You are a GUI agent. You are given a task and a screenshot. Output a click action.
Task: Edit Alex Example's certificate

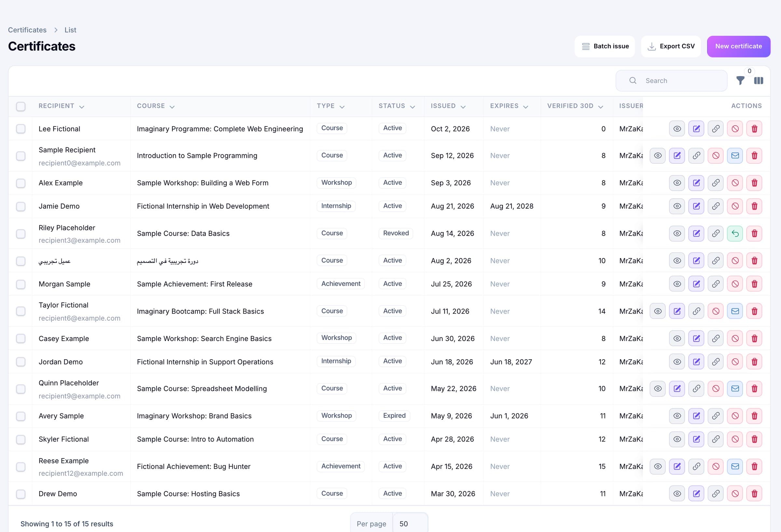(696, 183)
